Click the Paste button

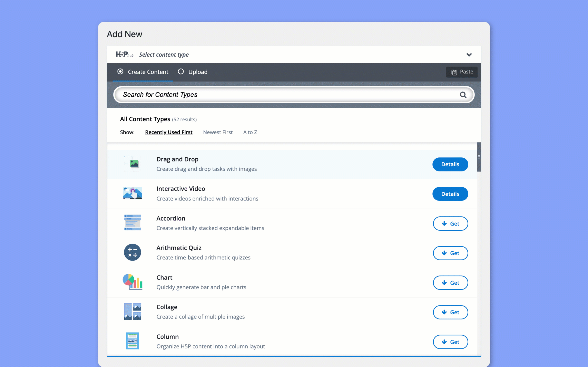coord(462,71)
